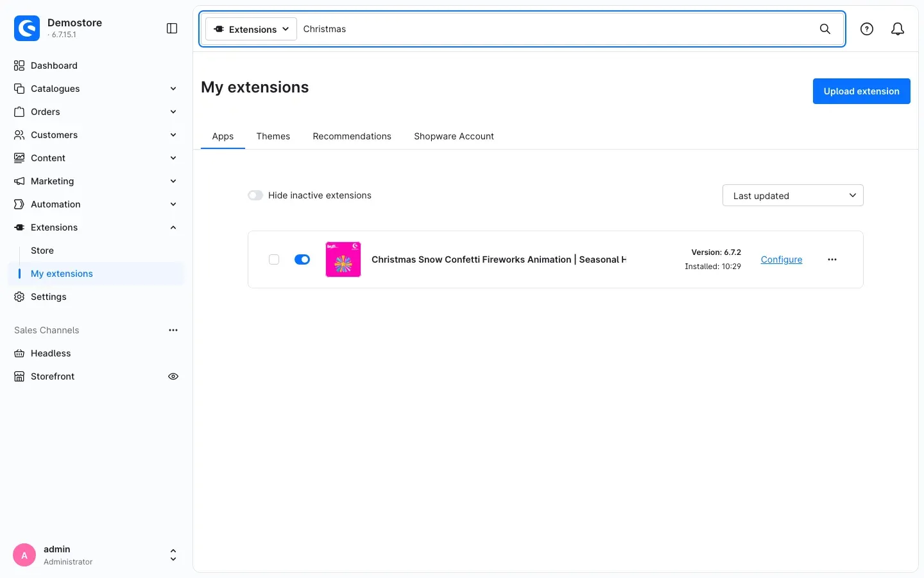924x578 pixels.
Task: Switch to the Themes tab
Action: point(273,136)
